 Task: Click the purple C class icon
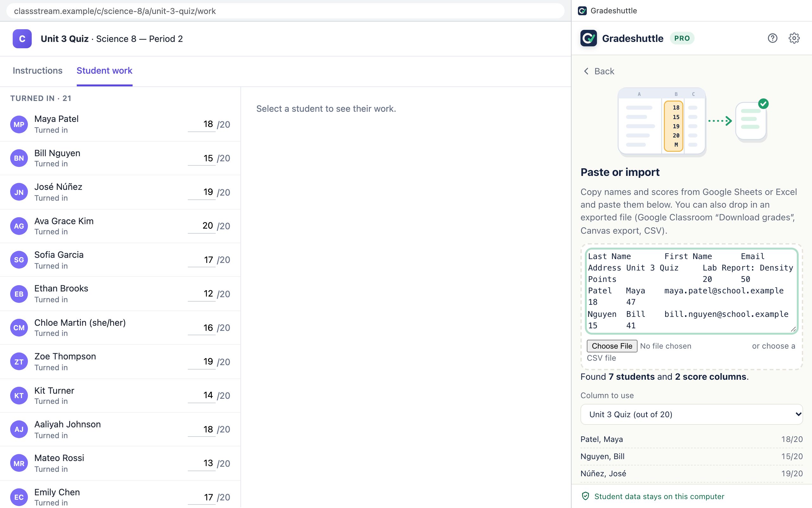(22, 39)
